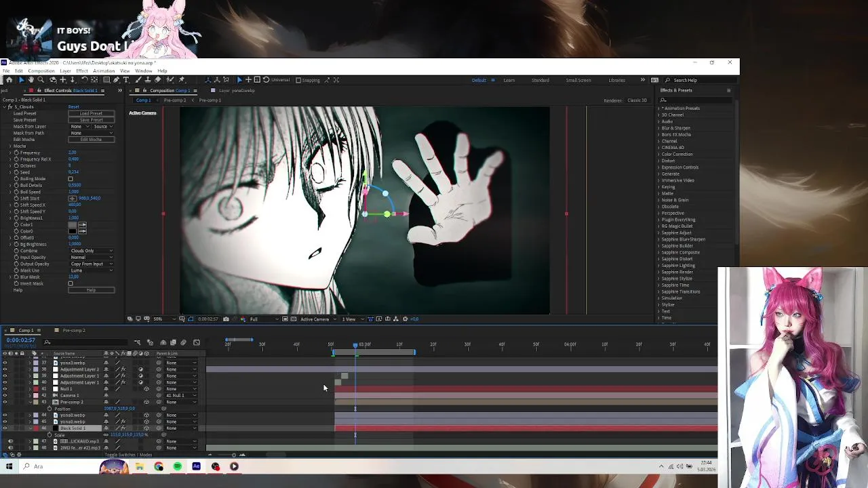Click Reset for S_Clouds effect
The width and height of the screenshot is (868, 488).
click(73, 106)
